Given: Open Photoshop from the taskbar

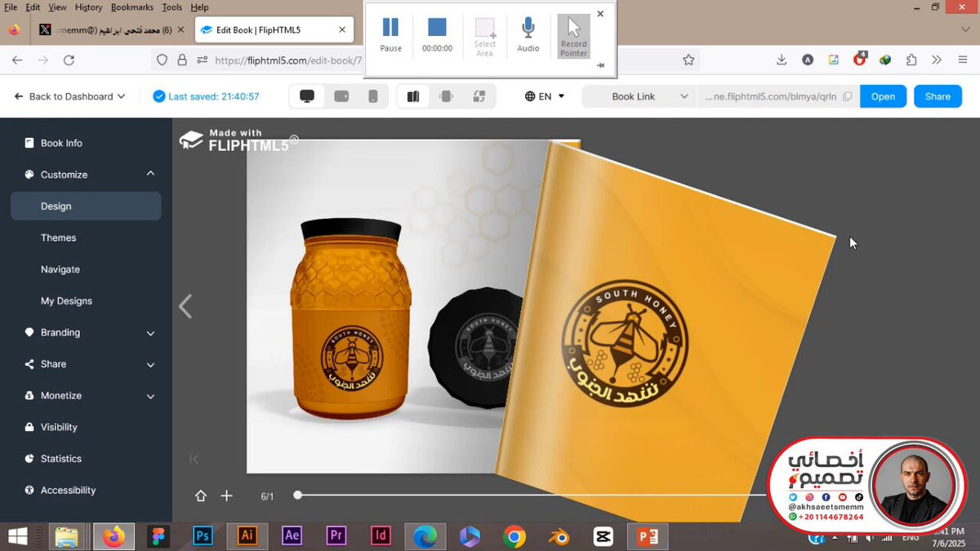Looking at the screenshot, I should (x=203, y=536).
